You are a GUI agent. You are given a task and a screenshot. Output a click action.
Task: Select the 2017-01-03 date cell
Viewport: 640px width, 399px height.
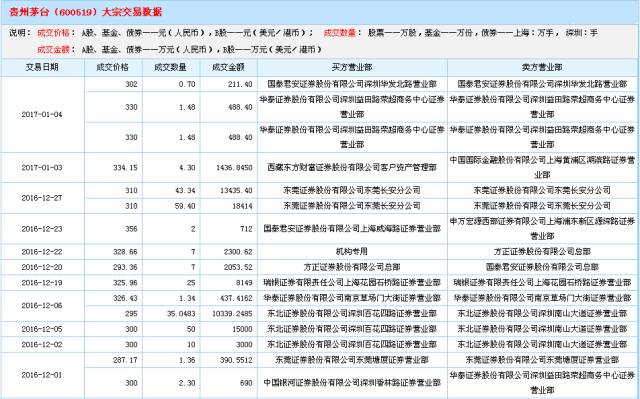click(x=42, y=168)
